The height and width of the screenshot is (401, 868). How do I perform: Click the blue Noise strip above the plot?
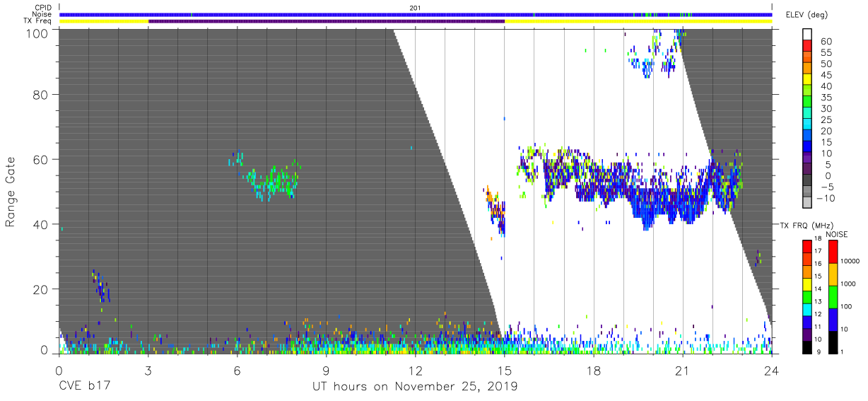(x=416, y=14)
